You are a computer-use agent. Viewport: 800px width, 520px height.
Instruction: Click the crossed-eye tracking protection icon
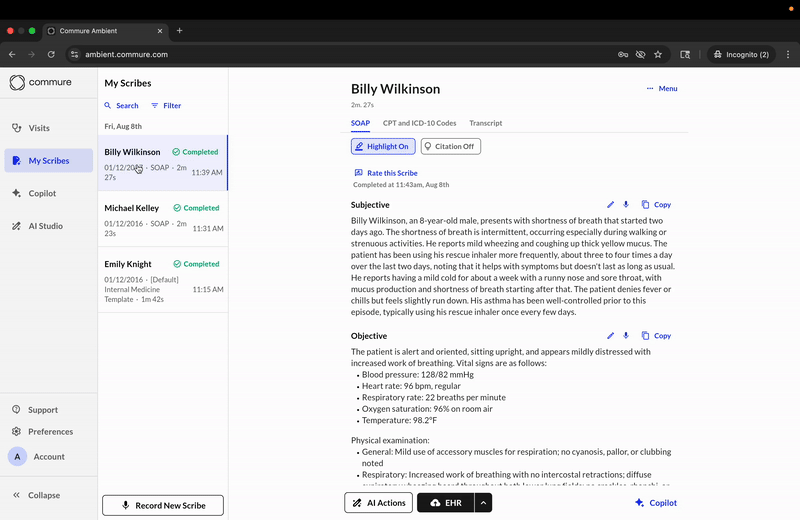pos(640,54)
